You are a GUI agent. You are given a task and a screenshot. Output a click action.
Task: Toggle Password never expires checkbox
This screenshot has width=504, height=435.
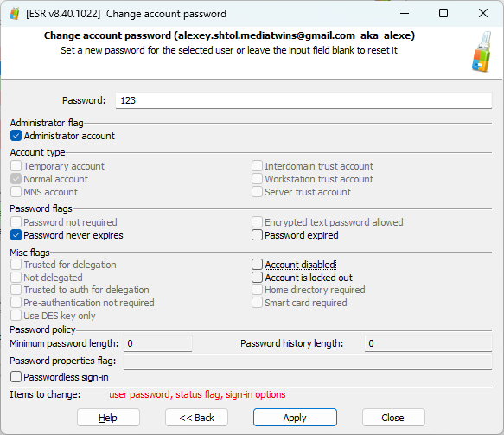(x=16, y=235)
